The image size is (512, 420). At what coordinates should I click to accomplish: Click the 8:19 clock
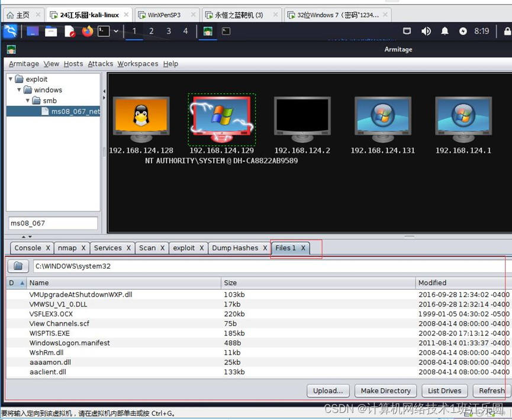(482, 31)
